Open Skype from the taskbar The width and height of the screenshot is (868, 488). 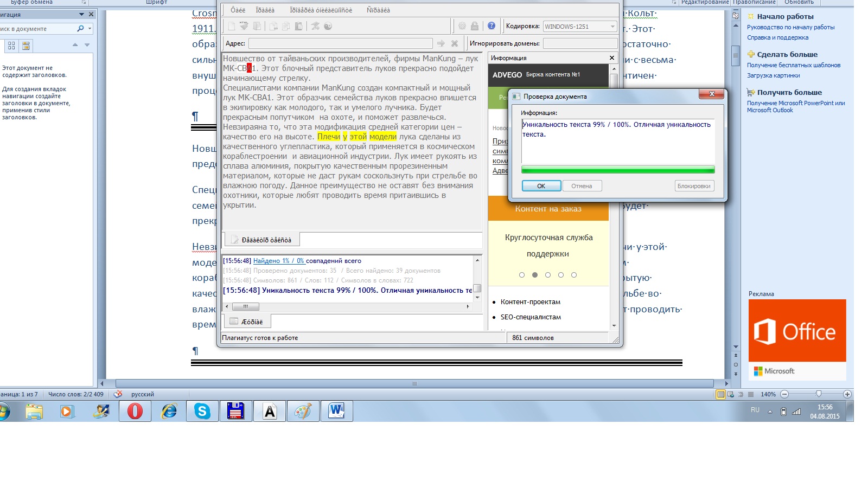click(x=202, y=411)
